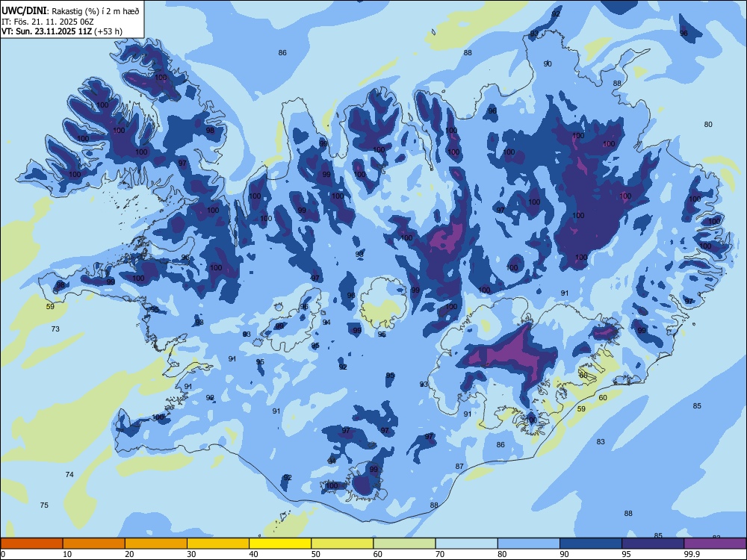Click the indigo 95–99.9 legend swatch
The image size is (747, 560).
tap(653, 544)
